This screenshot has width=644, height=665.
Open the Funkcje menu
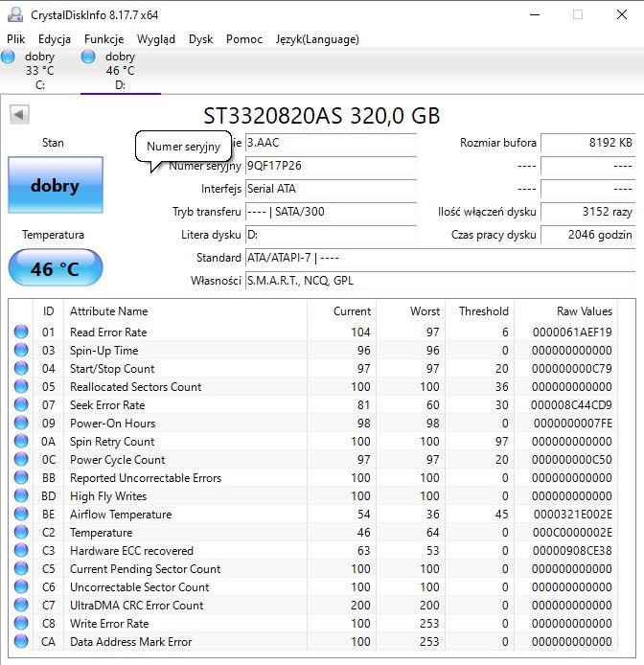(x=103, y=39)
